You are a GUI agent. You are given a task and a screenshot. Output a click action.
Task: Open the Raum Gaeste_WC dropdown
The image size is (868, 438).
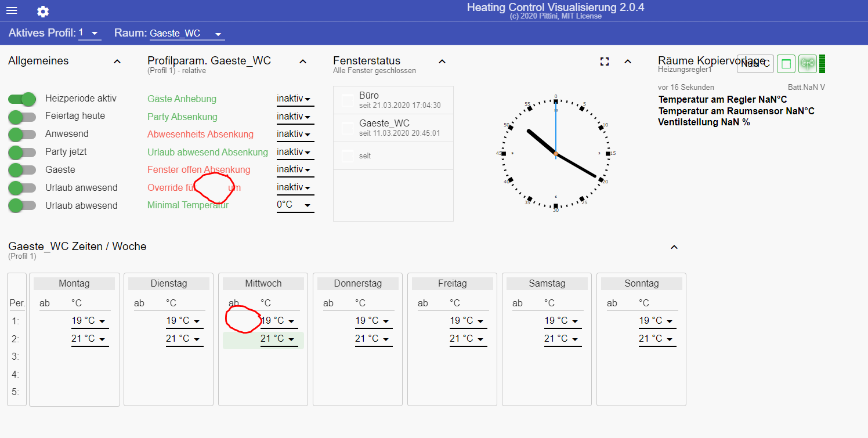186,34
